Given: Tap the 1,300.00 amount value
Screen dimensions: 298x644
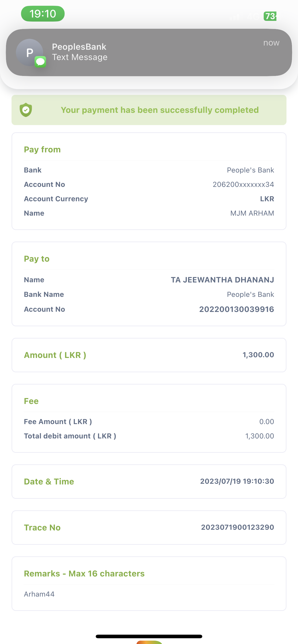Looking at the screenshot, I should [258, 355].
